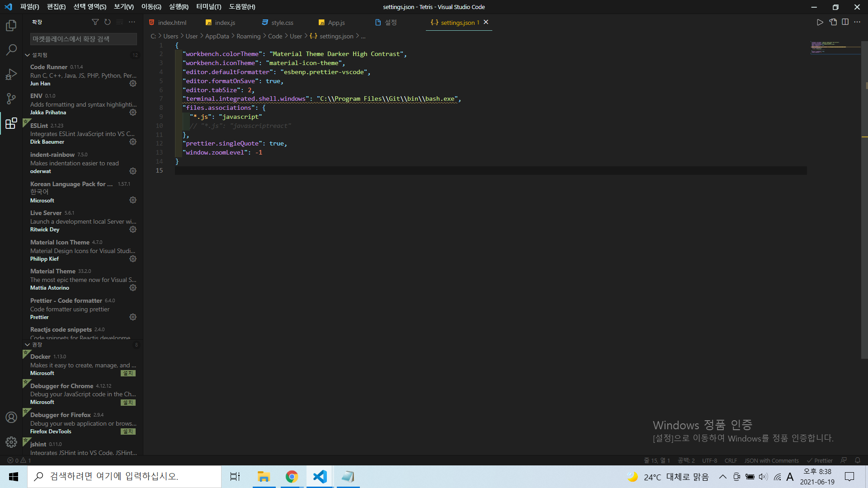
Task: Click the split editor right icon
Action: [x=845, y=22]
